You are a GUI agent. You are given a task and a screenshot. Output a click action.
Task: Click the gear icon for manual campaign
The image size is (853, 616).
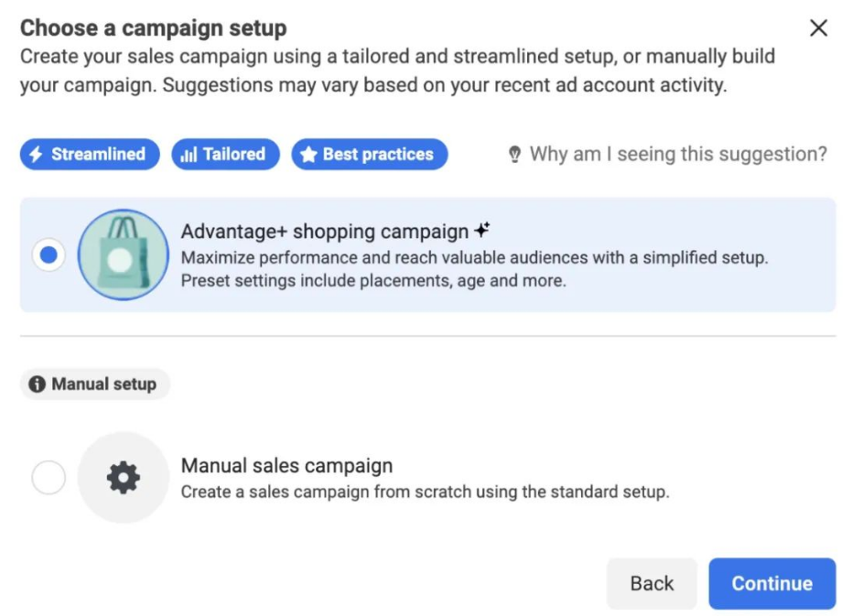point(123,477)
